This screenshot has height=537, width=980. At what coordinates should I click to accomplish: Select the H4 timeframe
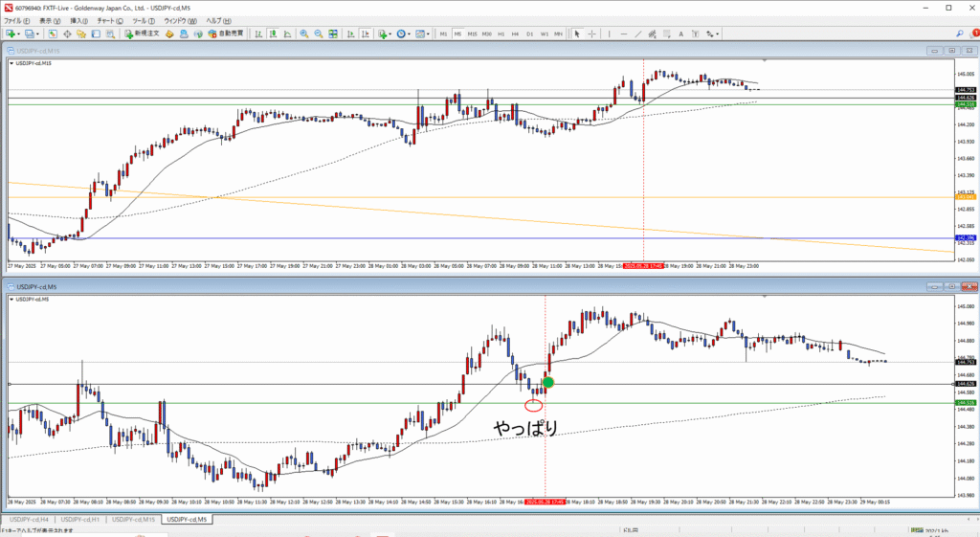pyautogui.click(x=515, y=34)
